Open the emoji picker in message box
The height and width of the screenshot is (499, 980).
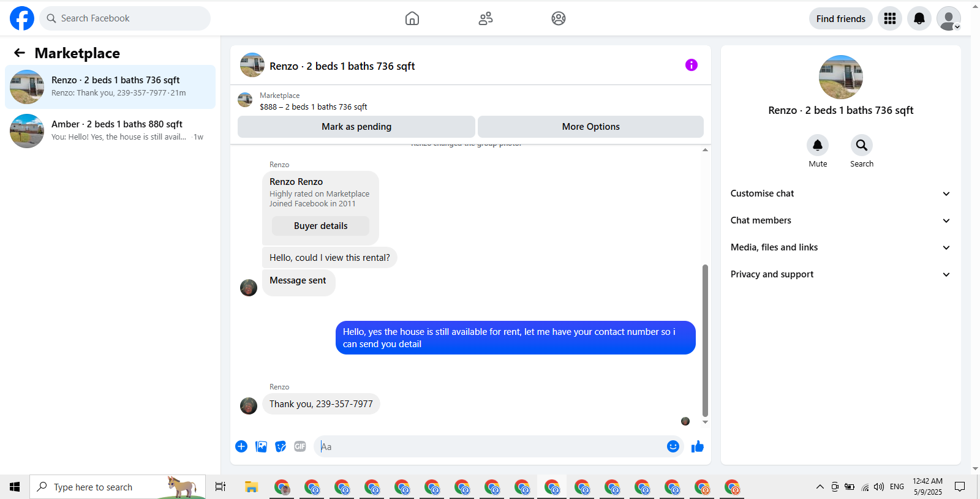coord(673,446)
